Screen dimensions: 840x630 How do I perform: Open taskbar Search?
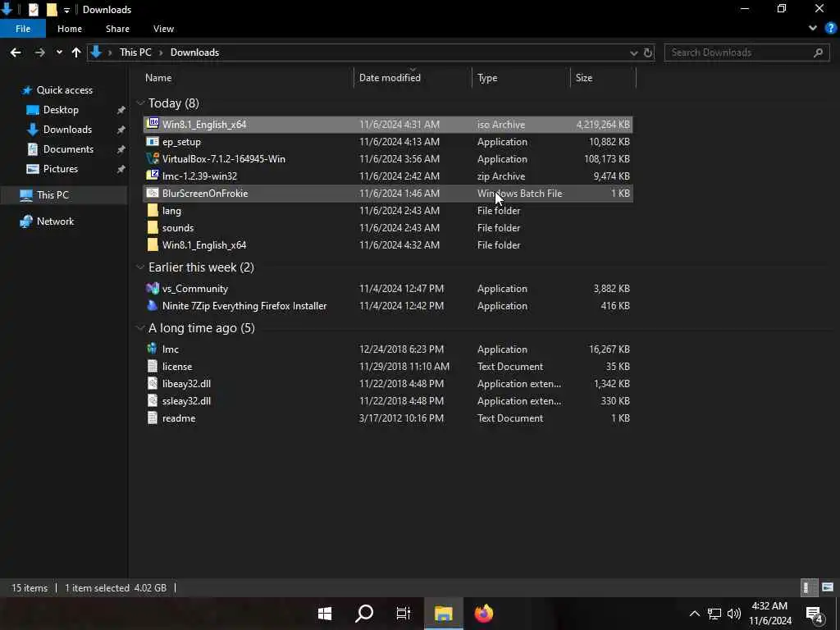tap(364, 613)
